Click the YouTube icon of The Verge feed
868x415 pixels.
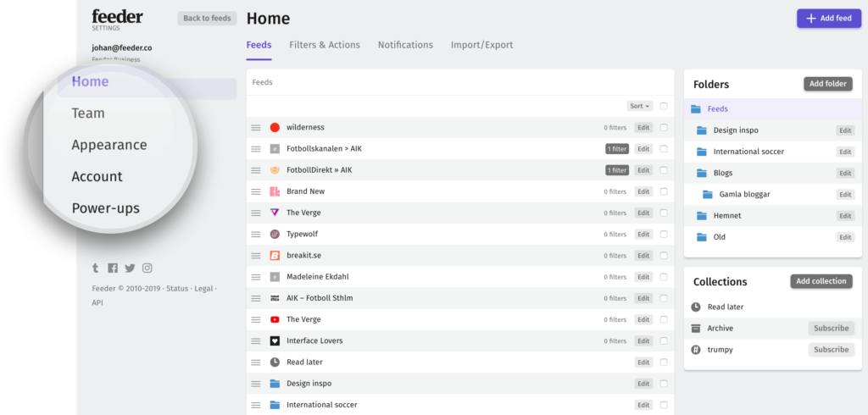pyautogui.click(x=275, y=319)
